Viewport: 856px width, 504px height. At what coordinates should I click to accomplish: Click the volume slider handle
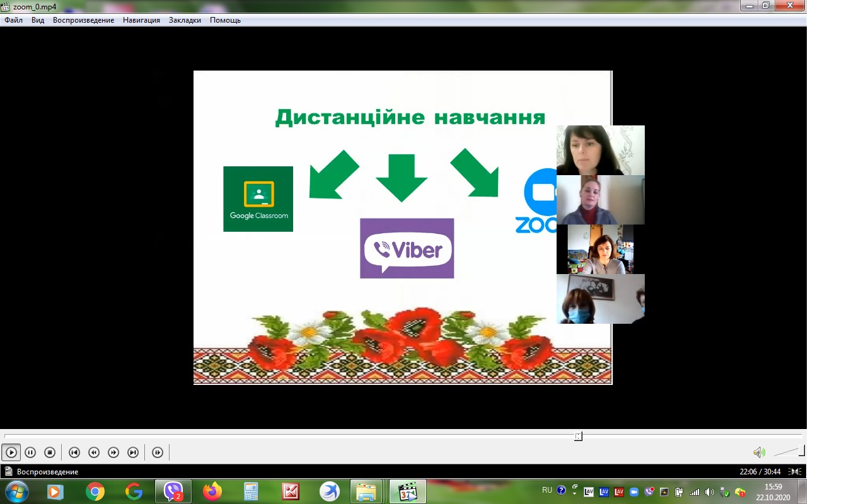tap(802, 451)
